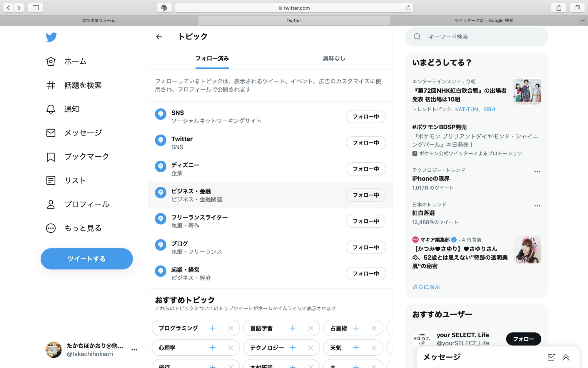The height and width of the screenshot is (368, 588).
Task: Click もっと見る circle dots icon
Action: 51,228
